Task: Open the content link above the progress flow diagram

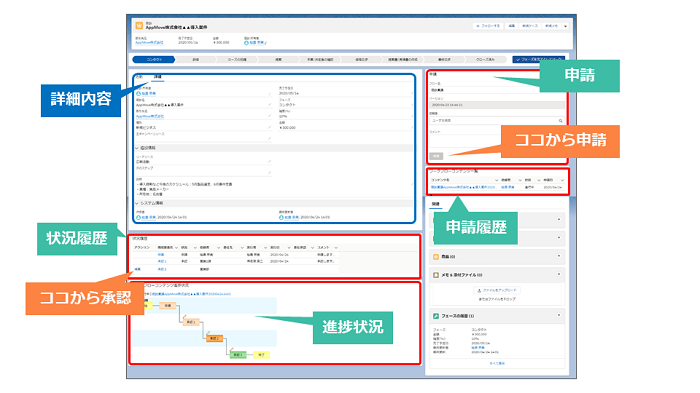Action: (x=191, y=294)
